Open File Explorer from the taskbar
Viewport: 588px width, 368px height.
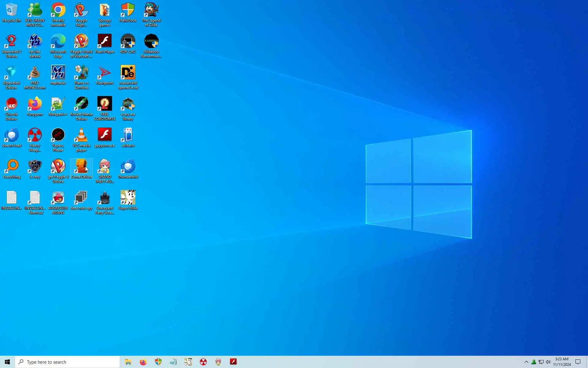click(128, 362)
